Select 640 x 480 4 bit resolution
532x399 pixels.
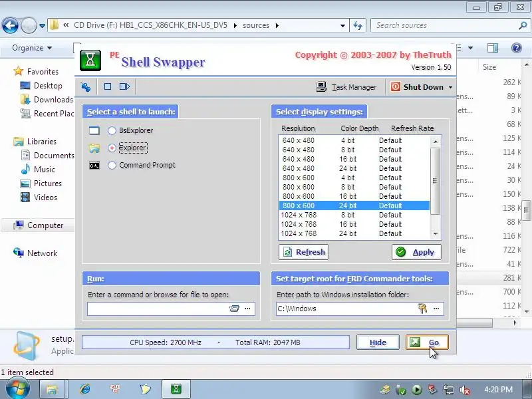354,140
